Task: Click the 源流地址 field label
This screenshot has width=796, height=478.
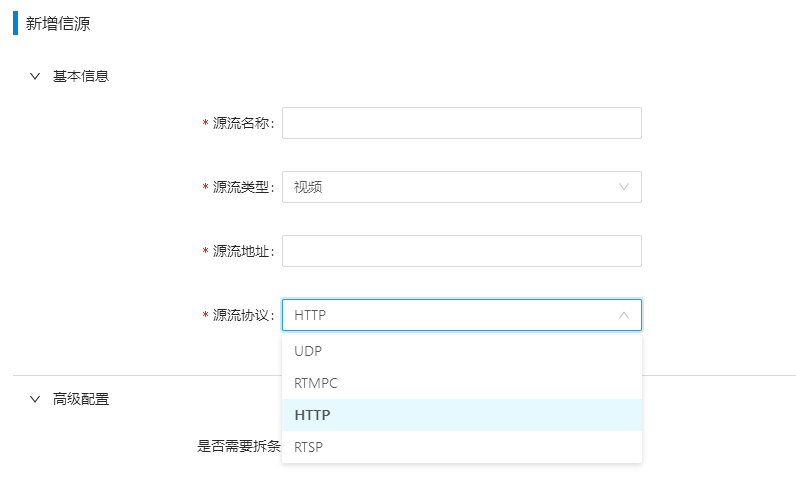Action: click(243, 251)
